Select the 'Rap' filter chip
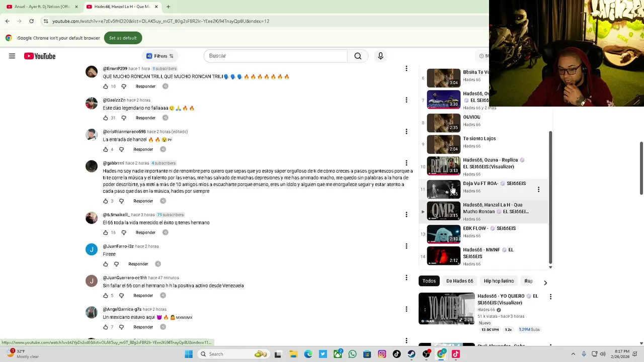The height and width of the screenshot is (362, 644). pos(528,281)
